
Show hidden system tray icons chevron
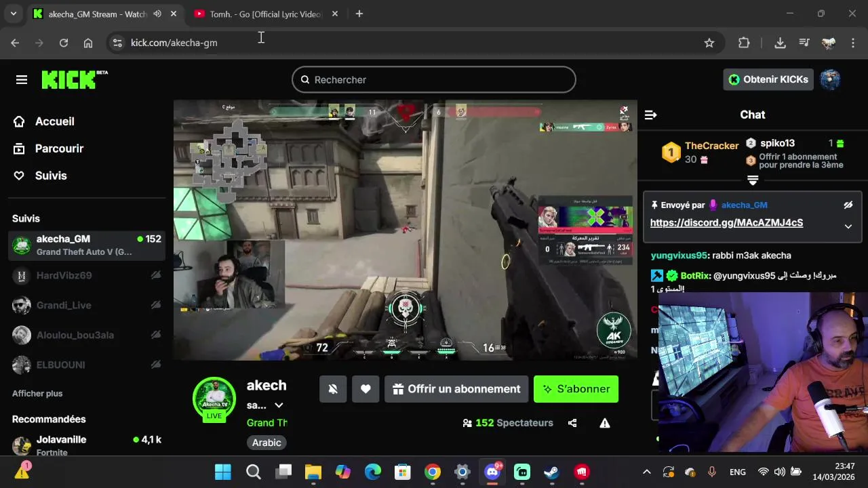tap(647, 472)
